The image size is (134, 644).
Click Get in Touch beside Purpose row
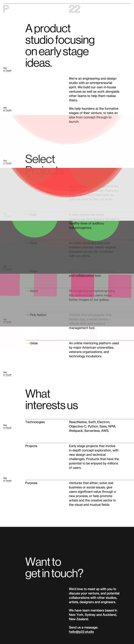coord(7,479)
